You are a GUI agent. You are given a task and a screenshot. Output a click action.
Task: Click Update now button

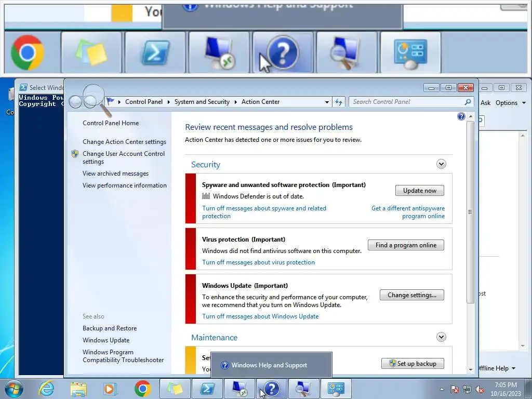point(420,191)
